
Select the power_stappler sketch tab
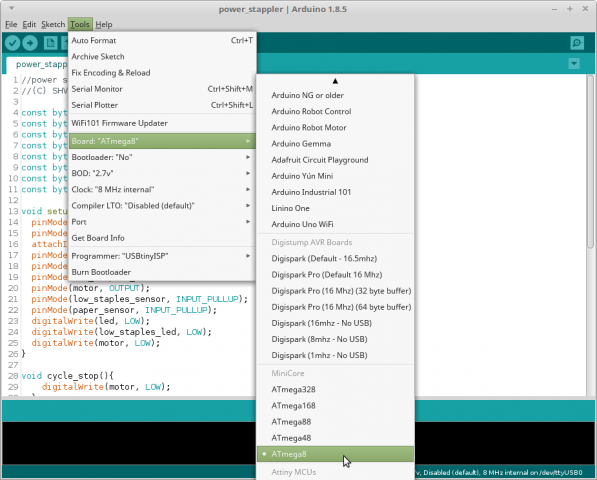coord(37,64)
